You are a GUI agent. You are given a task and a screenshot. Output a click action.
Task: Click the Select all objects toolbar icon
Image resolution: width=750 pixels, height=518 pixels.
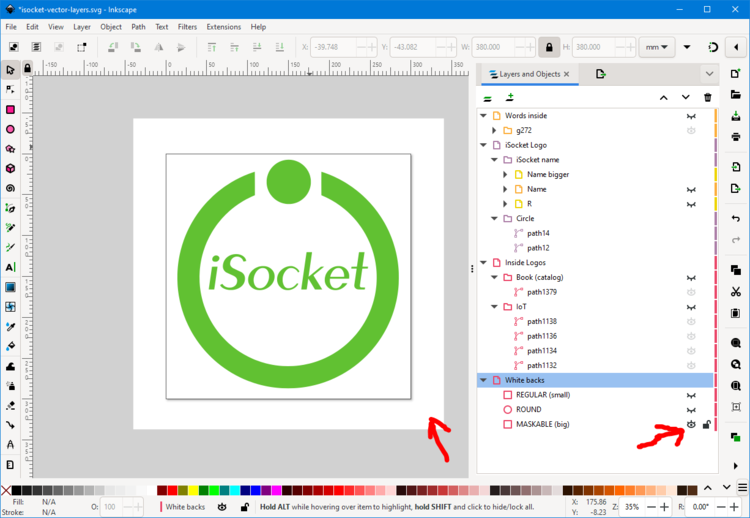pyautogui.click(x=14, y=47)
